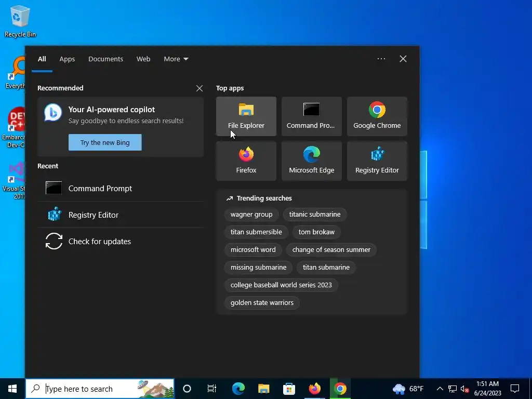The width and height of the screenshot is (532, 399).
Task: Click the Your AI-powered copilot heading
Action: coord(112,110)
